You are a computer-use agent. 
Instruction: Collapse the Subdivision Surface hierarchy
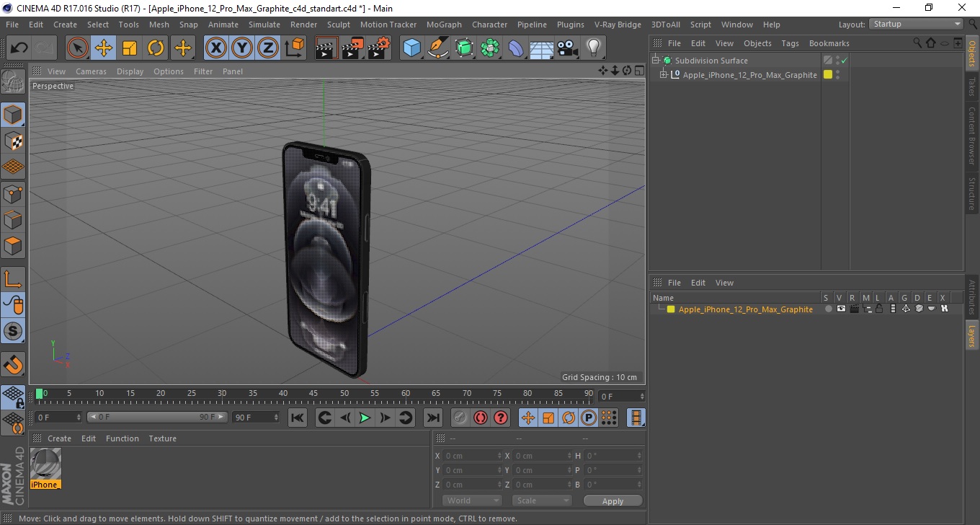(x=656, y=60)
